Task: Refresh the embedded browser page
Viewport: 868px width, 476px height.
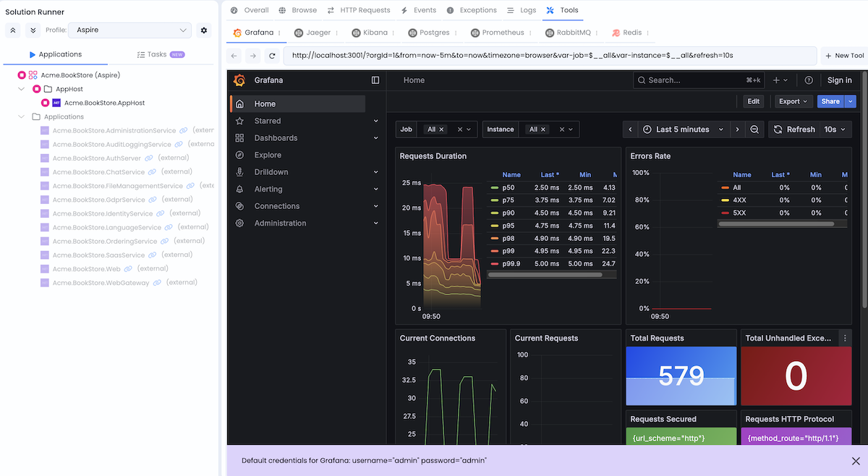Action: [271, 55]
